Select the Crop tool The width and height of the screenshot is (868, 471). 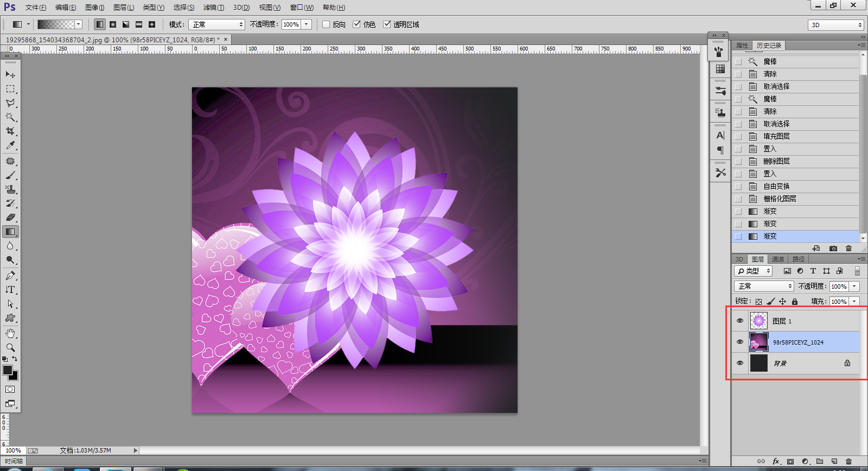coord(10,131)
